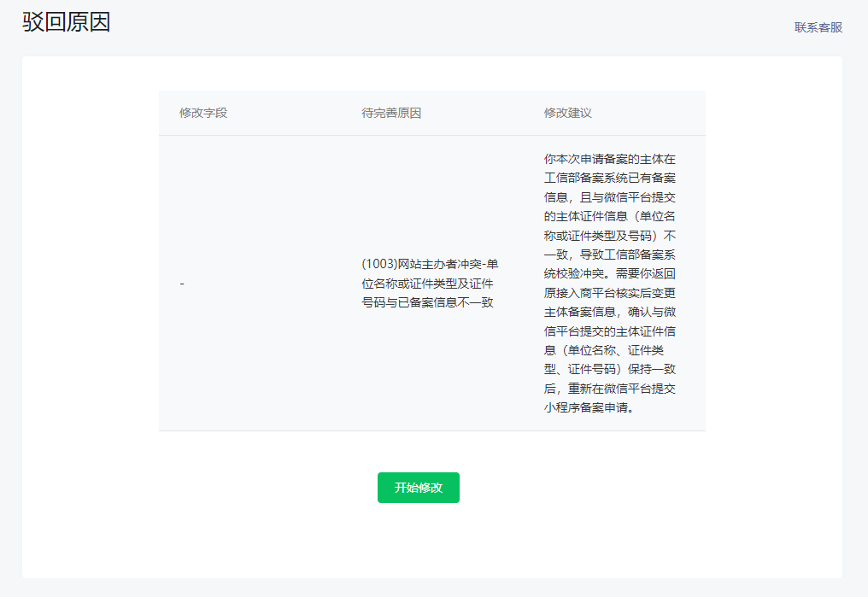Click the line 工信部备案系统已有备案

pos(609,179)
